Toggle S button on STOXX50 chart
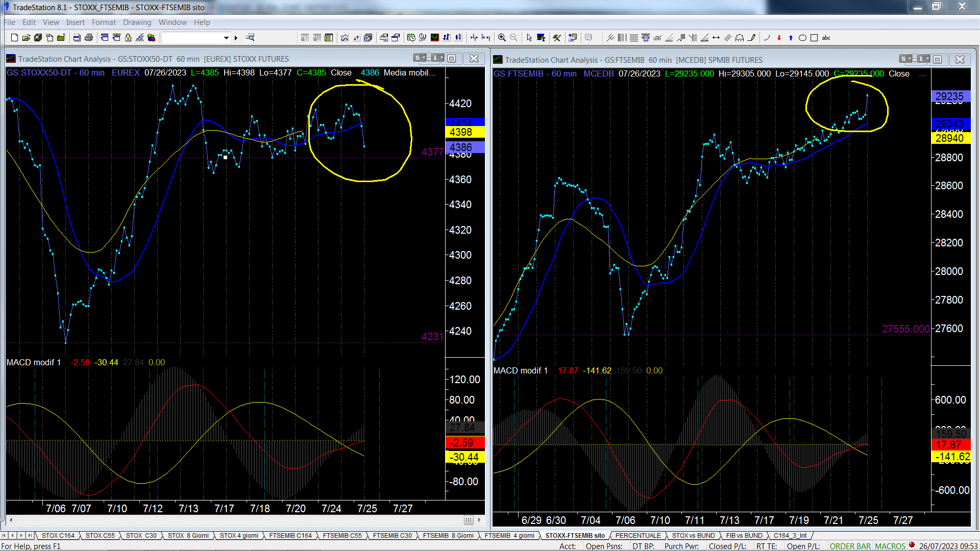Viewport: 980px width, 551px height. pyautogui.click(x=420, y=58)
